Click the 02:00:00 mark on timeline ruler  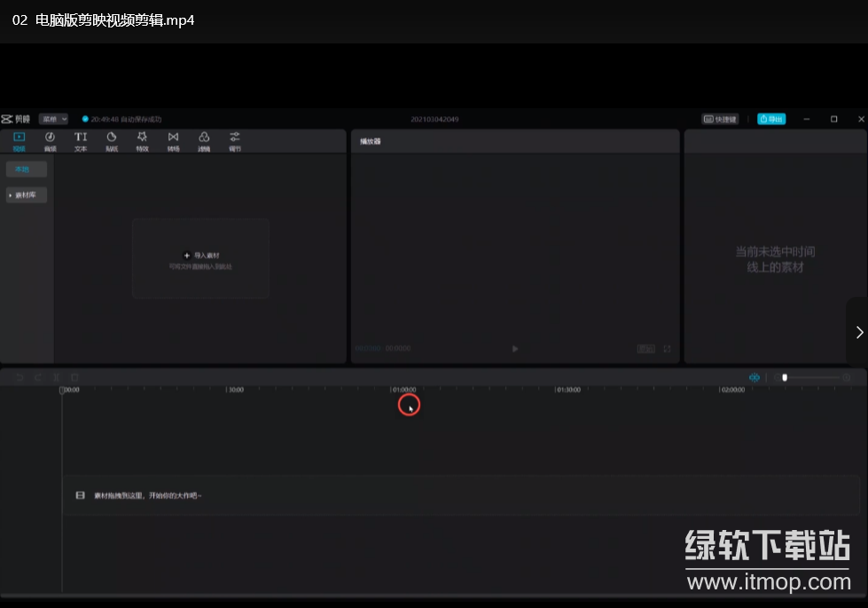[733, 389]
